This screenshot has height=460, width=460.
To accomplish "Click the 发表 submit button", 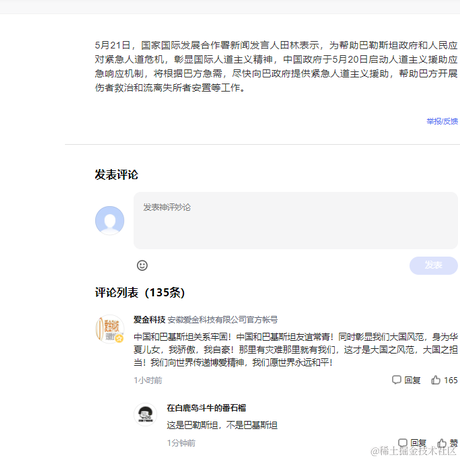I will point(433,265).
